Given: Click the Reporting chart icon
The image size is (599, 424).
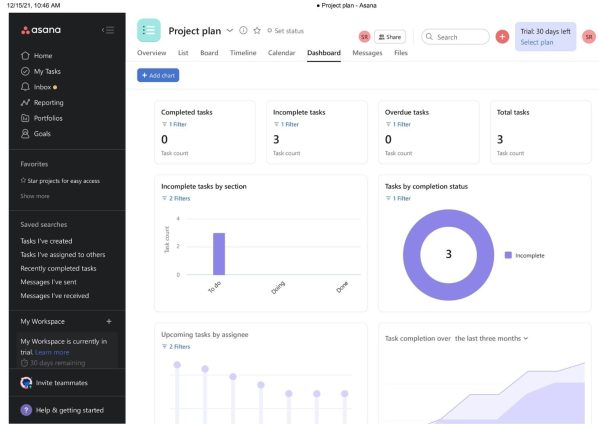Looking at the screenshot, I should click(25, 102).
